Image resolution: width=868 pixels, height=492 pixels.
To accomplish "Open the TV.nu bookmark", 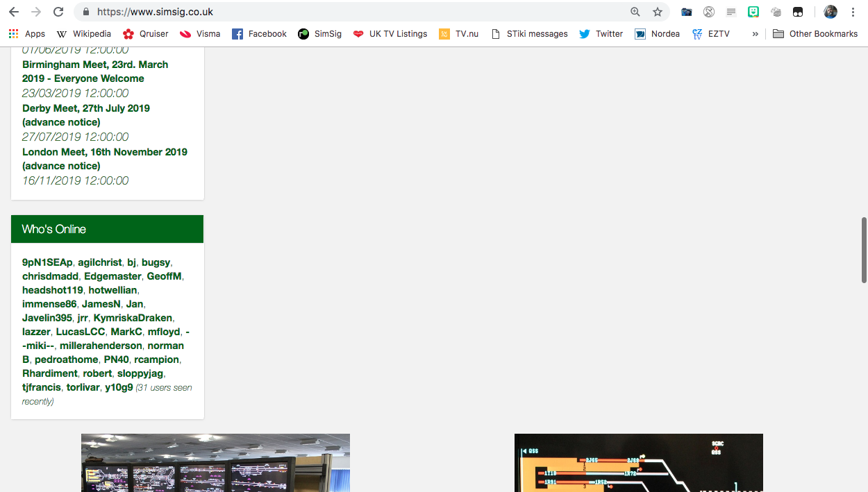I will click(x=458, y=33).
